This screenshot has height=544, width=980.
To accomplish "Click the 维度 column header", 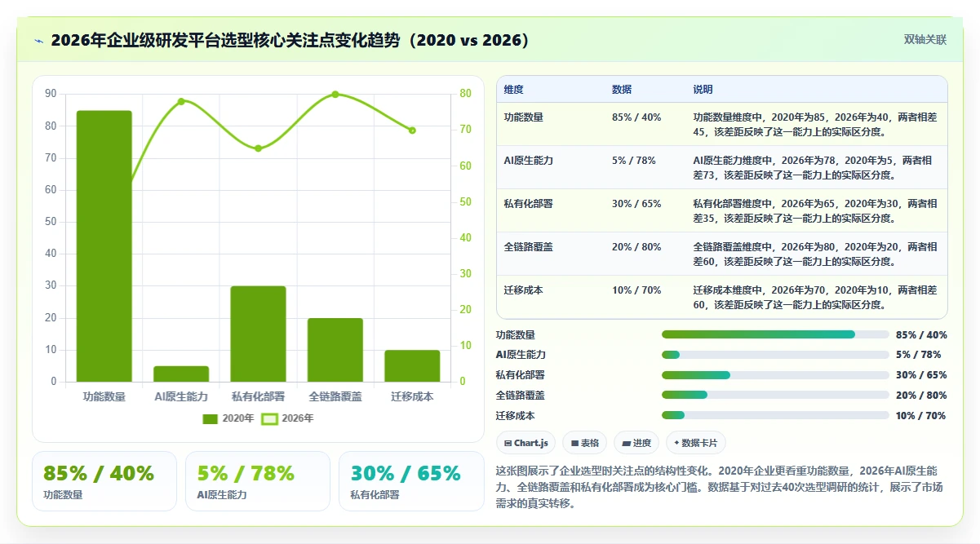I will coord(513,90).
